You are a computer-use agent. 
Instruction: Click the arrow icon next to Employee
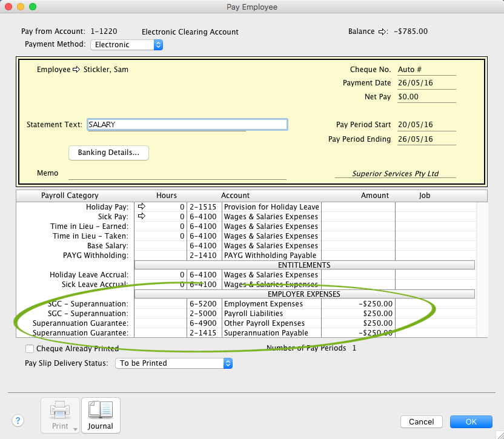point(76,70)
